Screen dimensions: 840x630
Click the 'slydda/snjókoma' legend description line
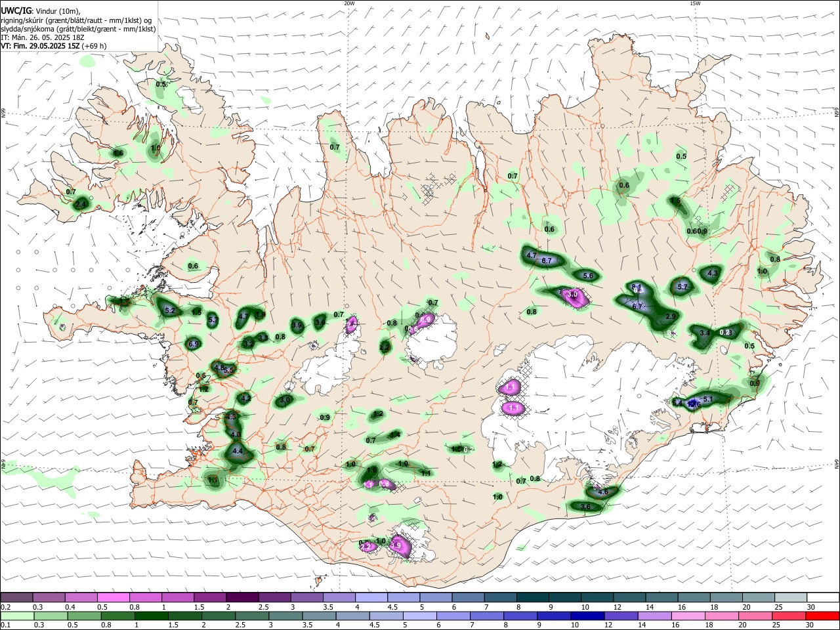pyautogui.click(x=78, y=29)
